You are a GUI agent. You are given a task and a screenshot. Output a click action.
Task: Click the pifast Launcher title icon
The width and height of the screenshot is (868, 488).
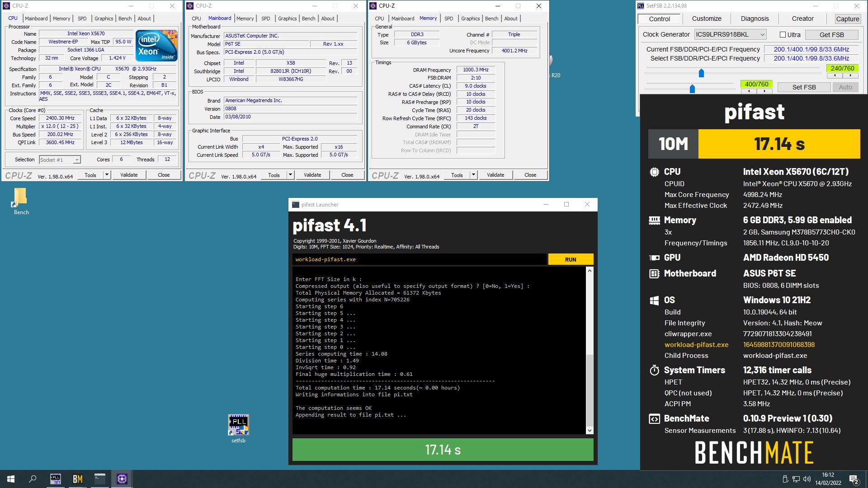pyautogui.click(x=296, y=205)
